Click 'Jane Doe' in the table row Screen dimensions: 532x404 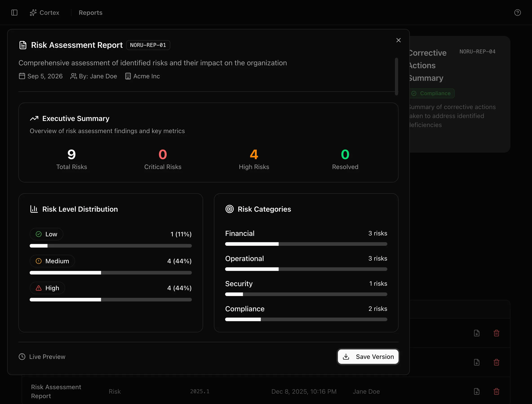coord(366,391)
